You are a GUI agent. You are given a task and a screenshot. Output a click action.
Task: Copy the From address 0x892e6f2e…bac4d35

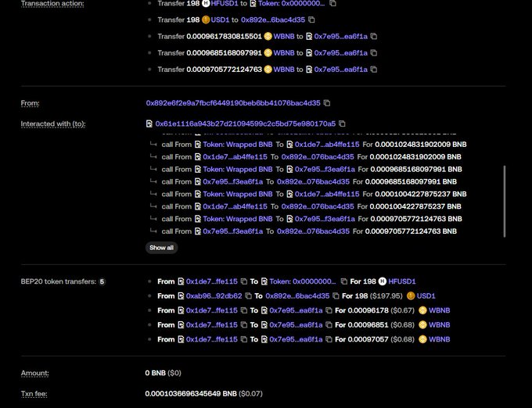pos(327,102)
